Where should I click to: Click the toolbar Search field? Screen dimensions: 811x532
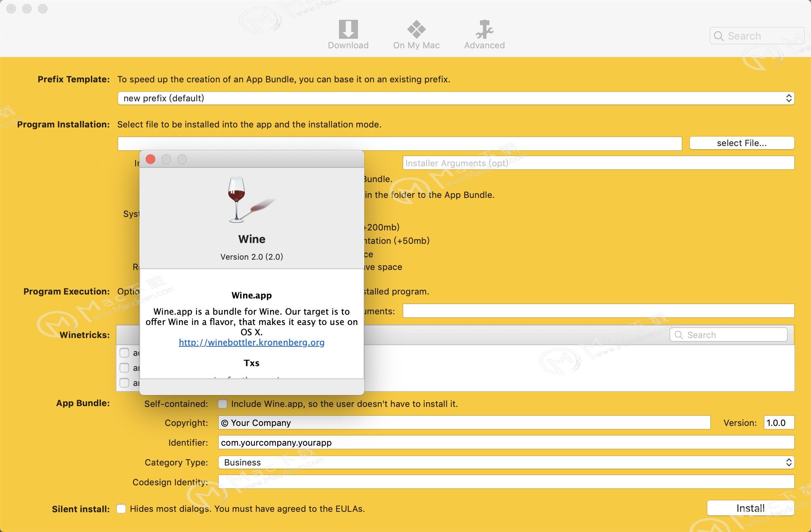pos(757,36)
